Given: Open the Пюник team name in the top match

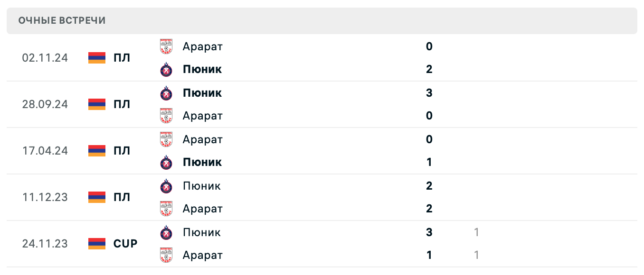Looking at the screenshot, I should point(202,69).
